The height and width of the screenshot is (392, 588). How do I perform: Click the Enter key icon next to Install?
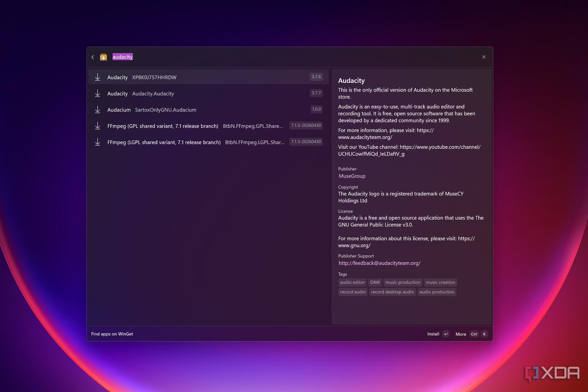pyautogui.click(x=446, y=334)
